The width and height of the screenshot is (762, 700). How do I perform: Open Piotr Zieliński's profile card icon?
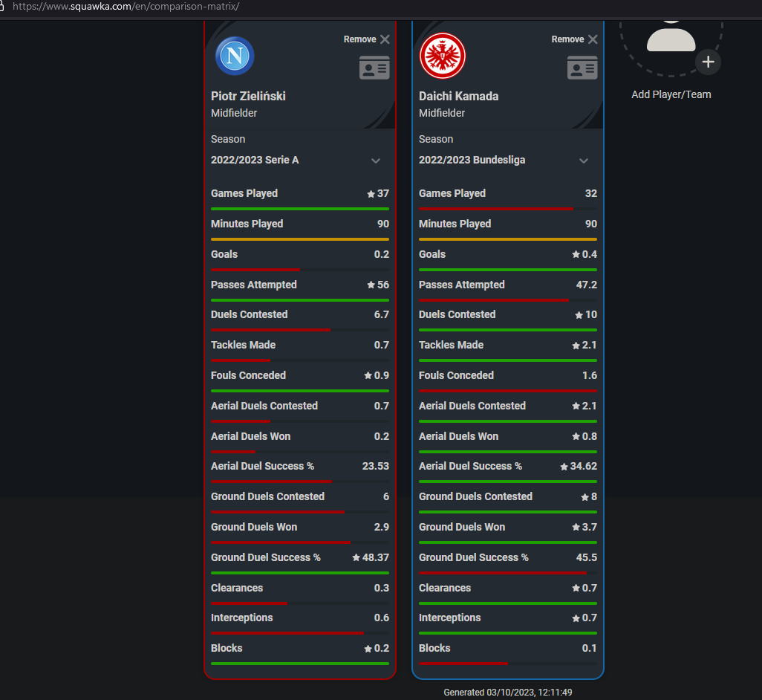tap(374, 67)
